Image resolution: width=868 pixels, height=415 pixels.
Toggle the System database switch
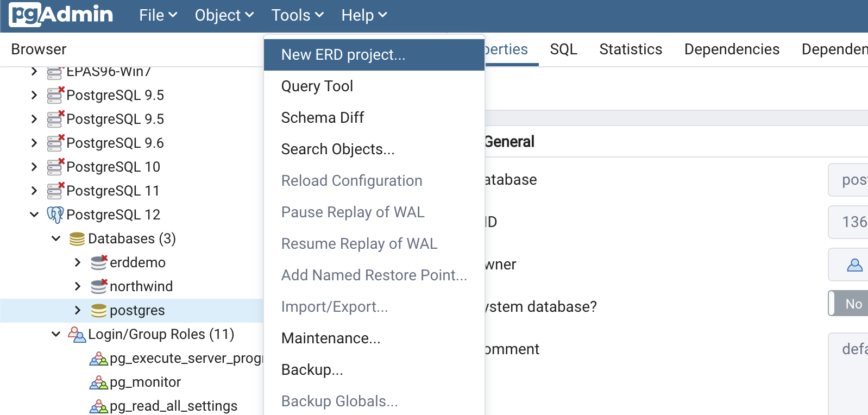pos(847,304)
